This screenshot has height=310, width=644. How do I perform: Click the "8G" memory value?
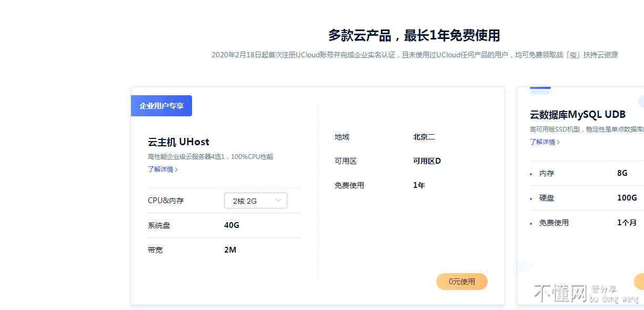pos(622,173)
